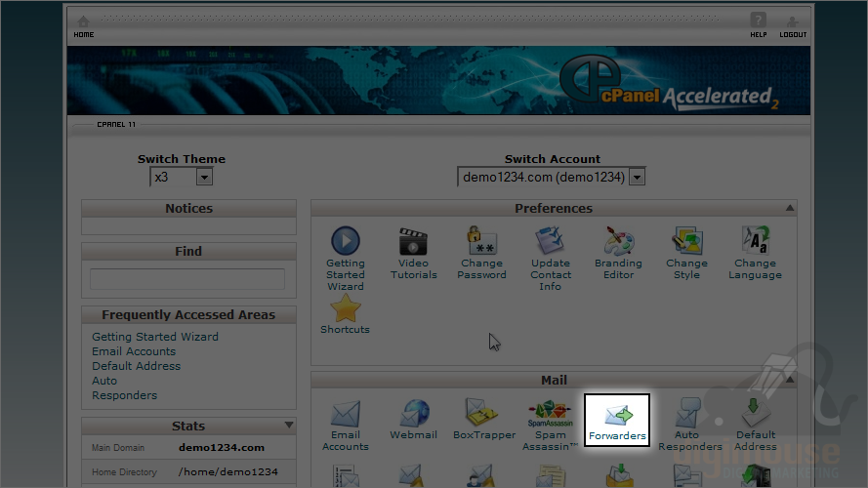Click the Logout icon
This screenshot has height=488, width=868.
pyautogui.click(x=793, y=21)
